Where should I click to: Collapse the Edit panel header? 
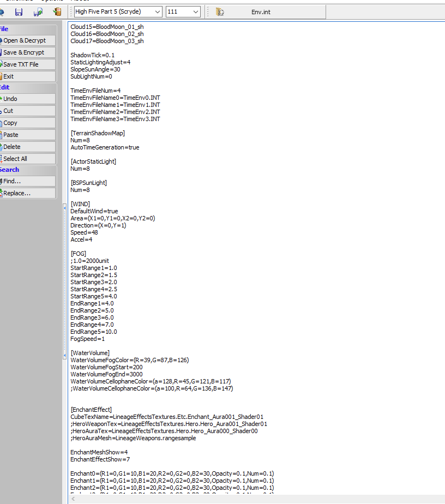point(27,87)
